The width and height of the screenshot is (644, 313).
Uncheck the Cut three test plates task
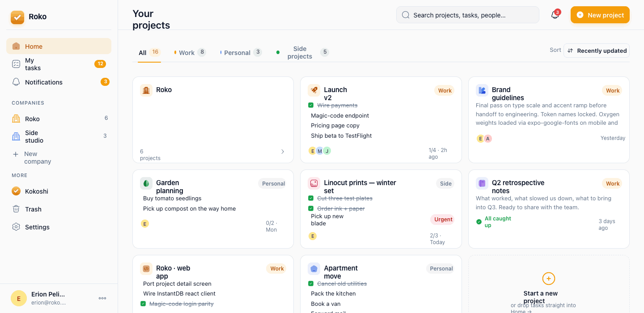311,198
